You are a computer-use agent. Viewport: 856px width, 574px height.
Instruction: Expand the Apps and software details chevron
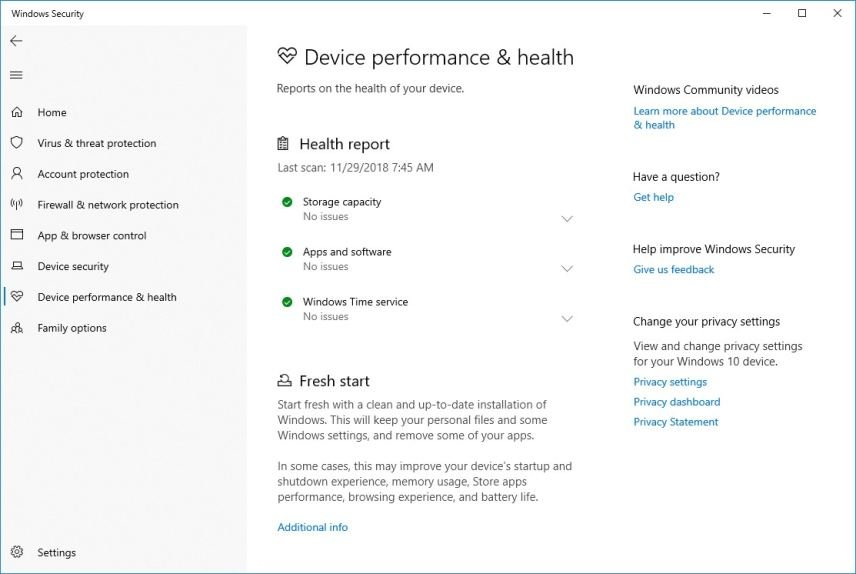[567, 269]
